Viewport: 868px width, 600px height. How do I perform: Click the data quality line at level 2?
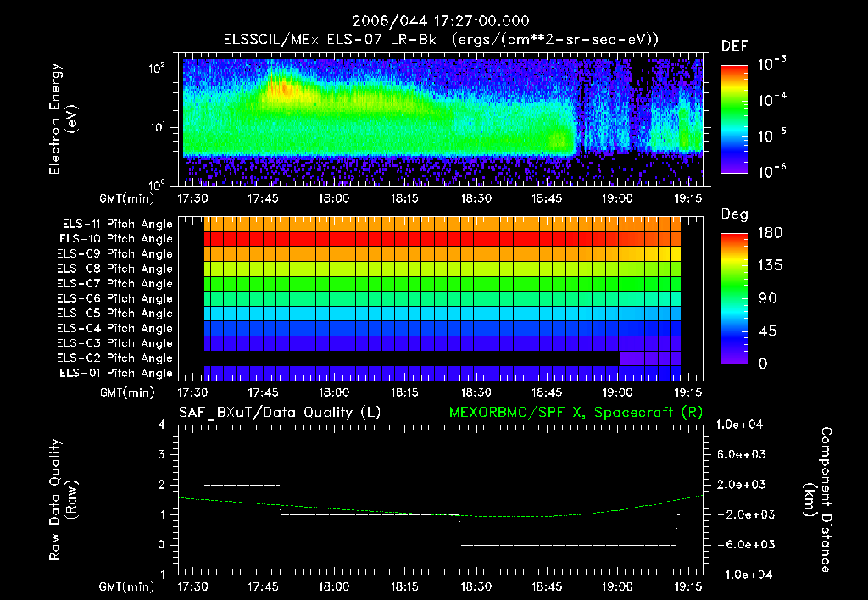coord(242,485)
